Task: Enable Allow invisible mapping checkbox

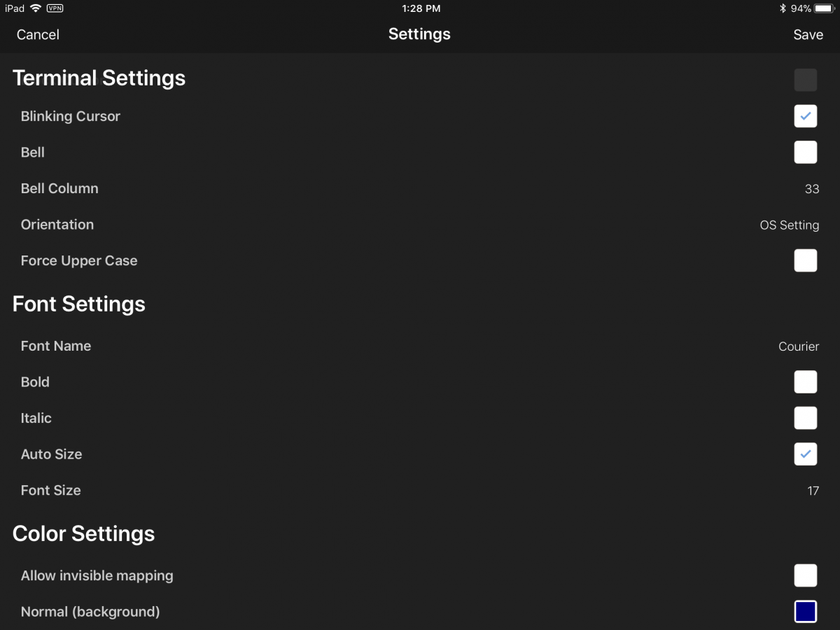Action: (805, 575)
